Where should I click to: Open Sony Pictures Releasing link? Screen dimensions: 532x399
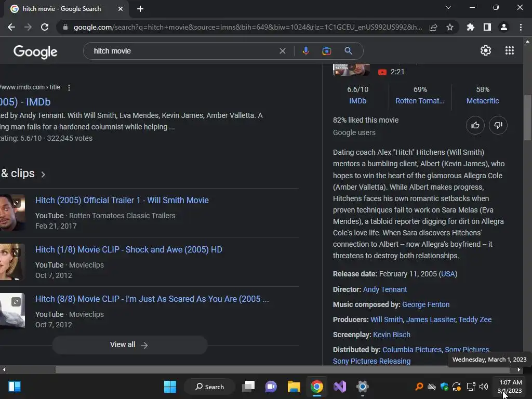(371, 361)
